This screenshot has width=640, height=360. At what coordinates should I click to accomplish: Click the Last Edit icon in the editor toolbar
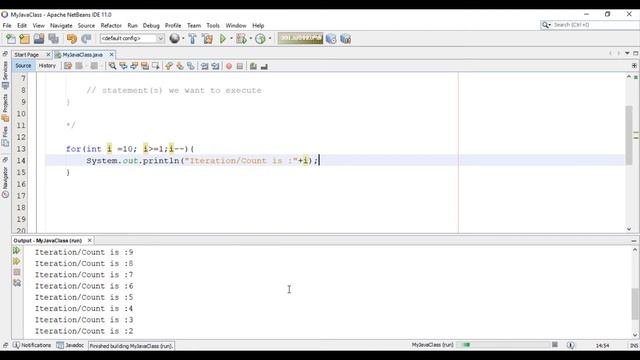(x=68, y=66)
